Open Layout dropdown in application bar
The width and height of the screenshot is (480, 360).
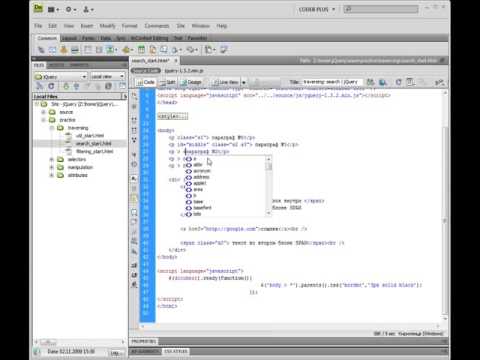(53, 9)
